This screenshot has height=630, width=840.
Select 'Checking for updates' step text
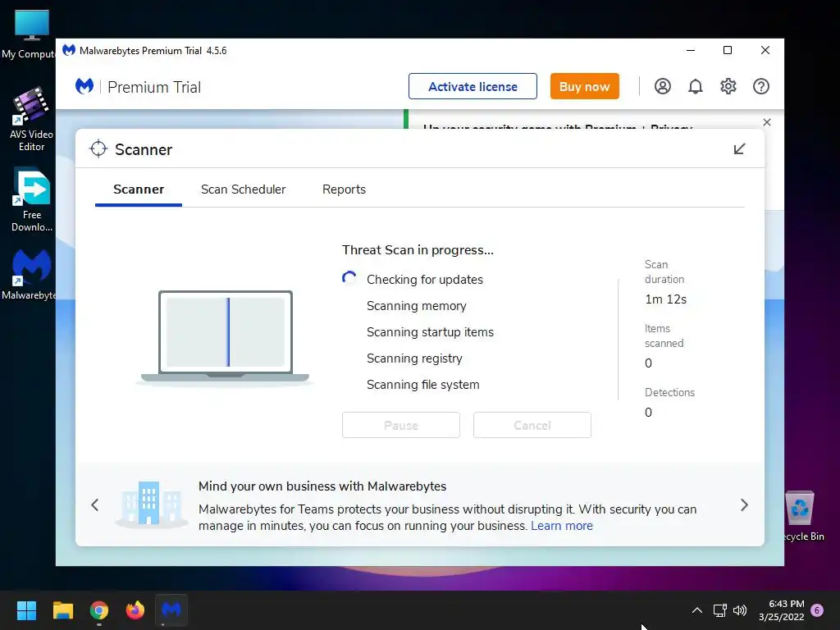425,280
